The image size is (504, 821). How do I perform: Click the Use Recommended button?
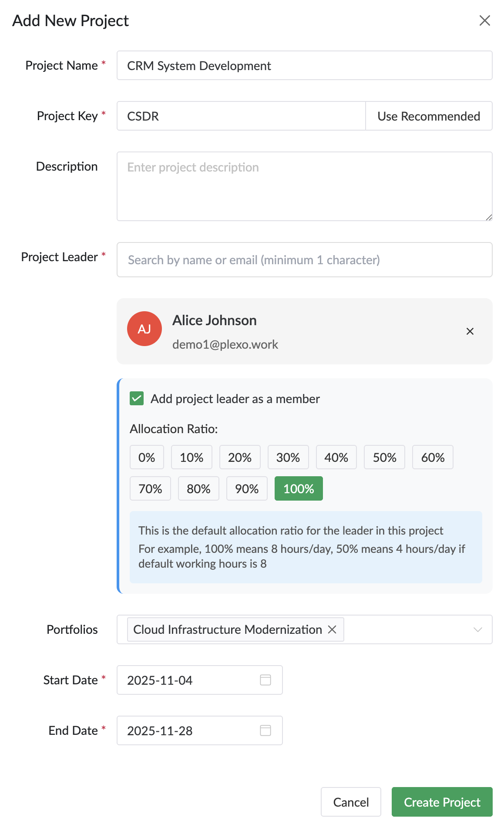click(429, 116)
